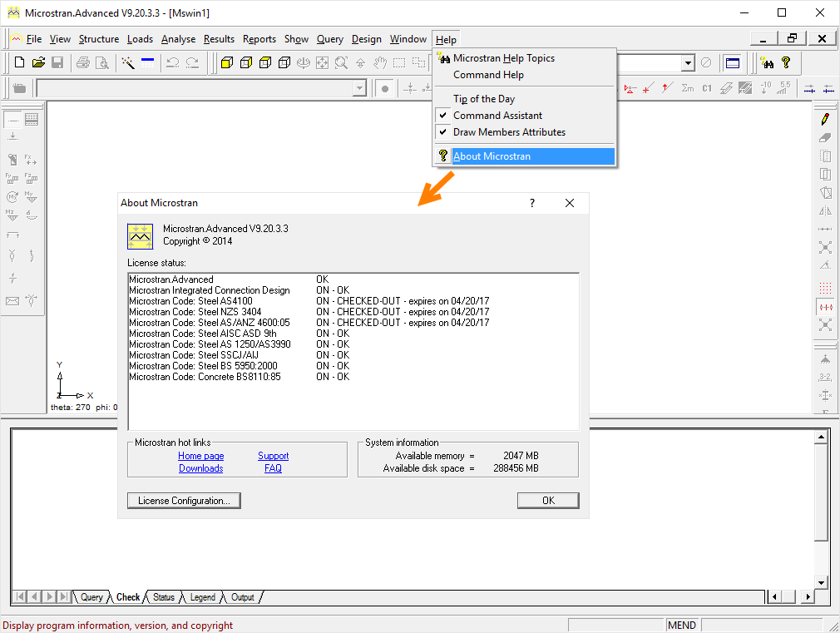
Task: Click the output panel scroll-down arrow
Action: [821, 582]
